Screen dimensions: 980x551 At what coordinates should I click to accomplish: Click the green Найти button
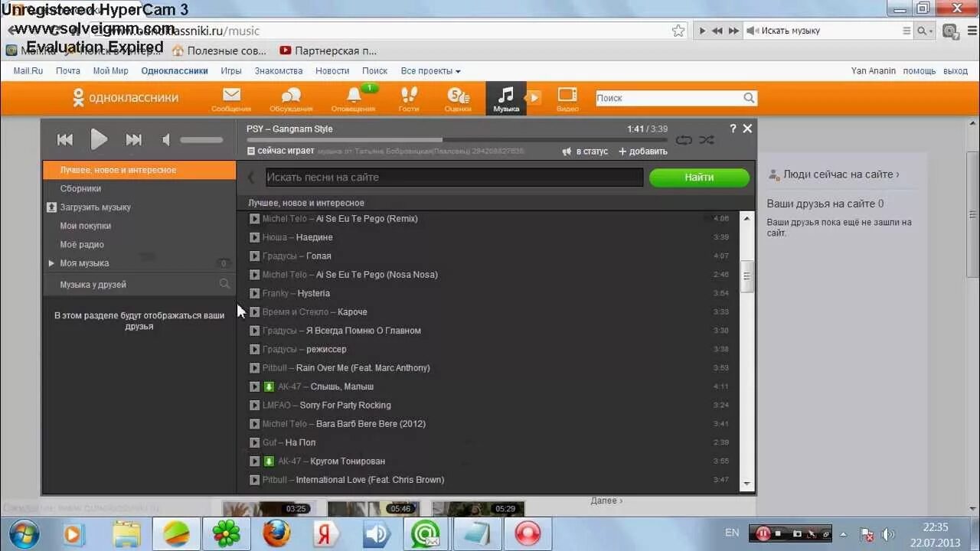tap(699, 178)
